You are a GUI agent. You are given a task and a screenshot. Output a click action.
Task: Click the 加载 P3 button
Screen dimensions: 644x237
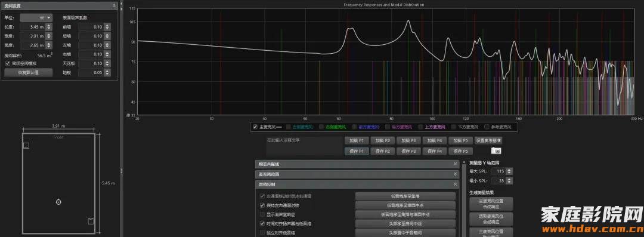click(408, 140)
